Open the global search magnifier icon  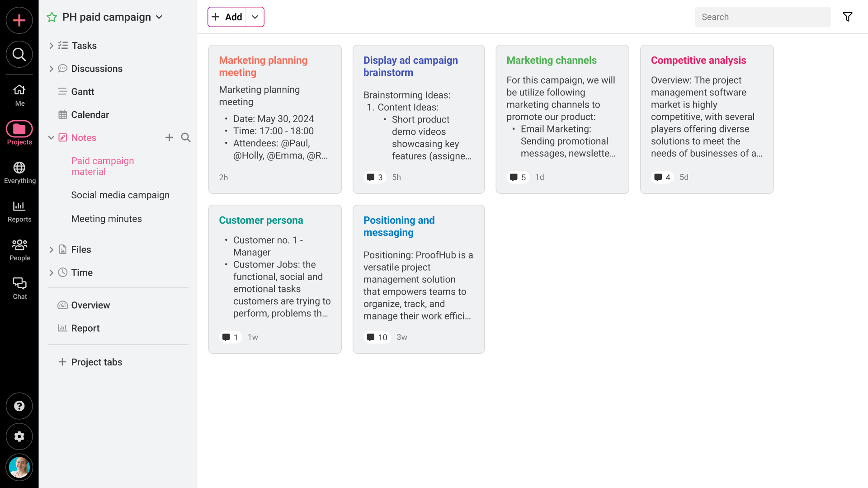click(19, 55)
